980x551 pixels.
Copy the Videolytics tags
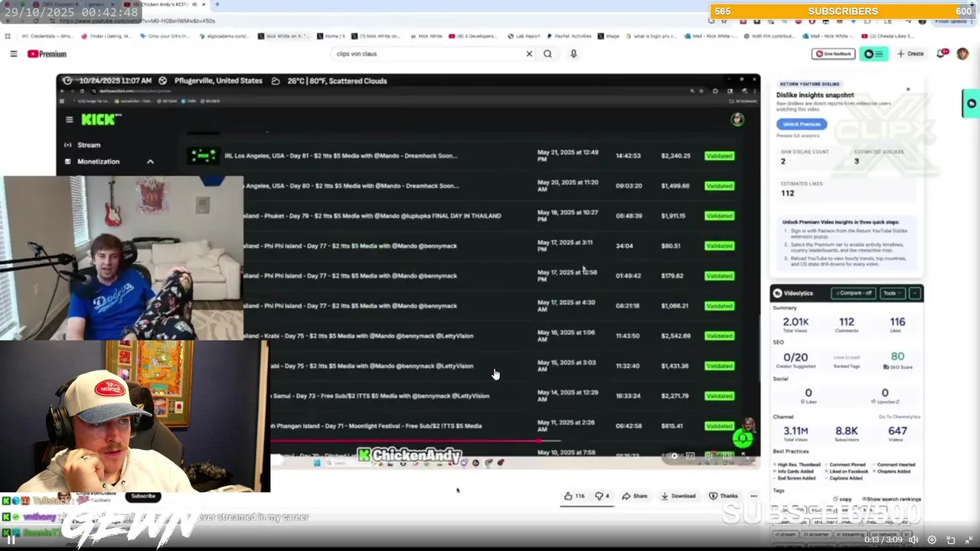(842, 499)
